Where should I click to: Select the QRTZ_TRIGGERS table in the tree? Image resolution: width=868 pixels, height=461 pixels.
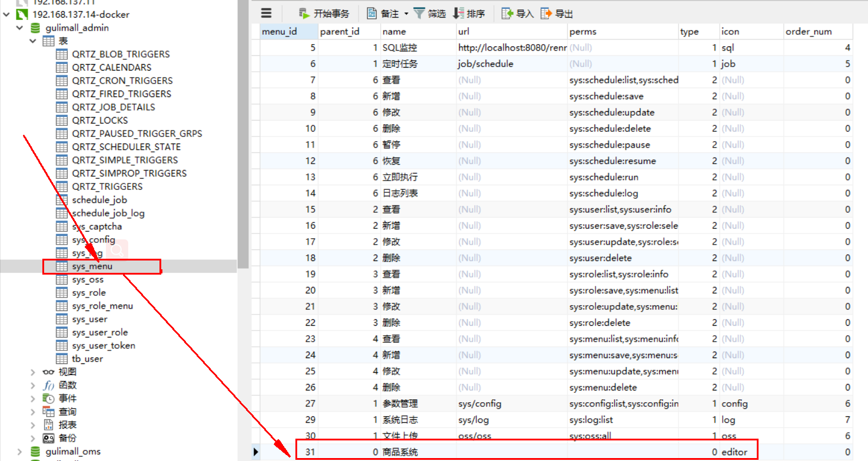pyautogui.click(x=107, y=186)
